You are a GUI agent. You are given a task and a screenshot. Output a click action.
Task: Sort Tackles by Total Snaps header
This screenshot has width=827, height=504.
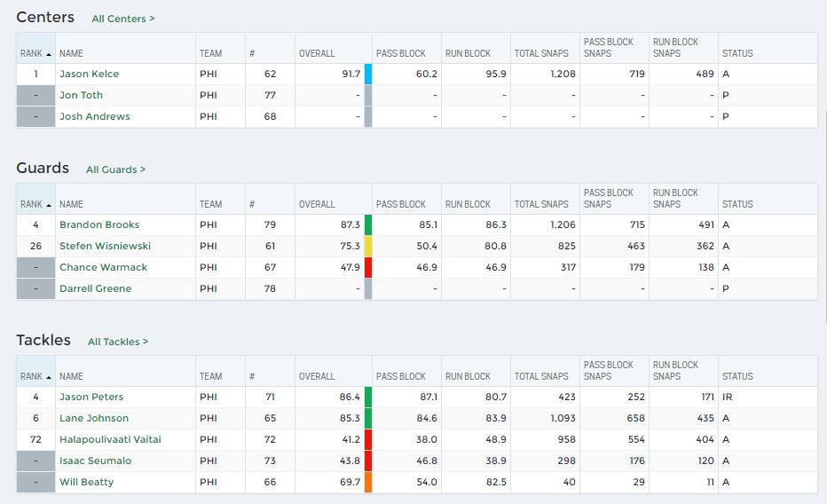tap(541, 376)
